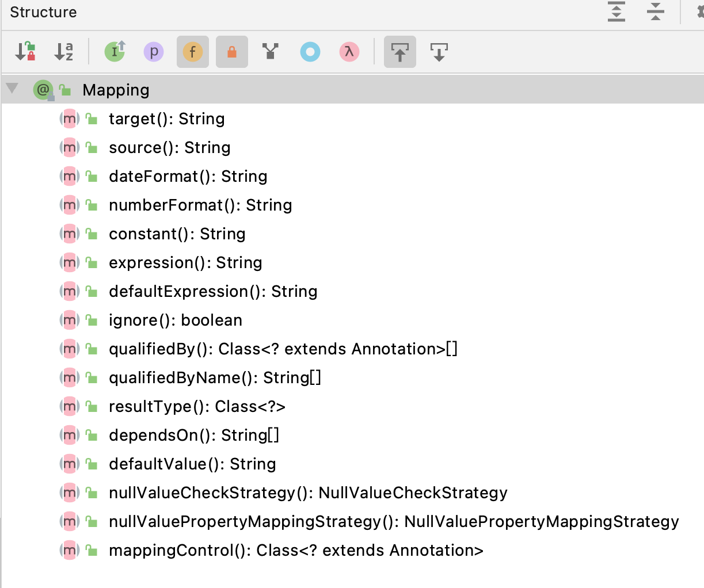Toggle Sort by Visibility

25,52
